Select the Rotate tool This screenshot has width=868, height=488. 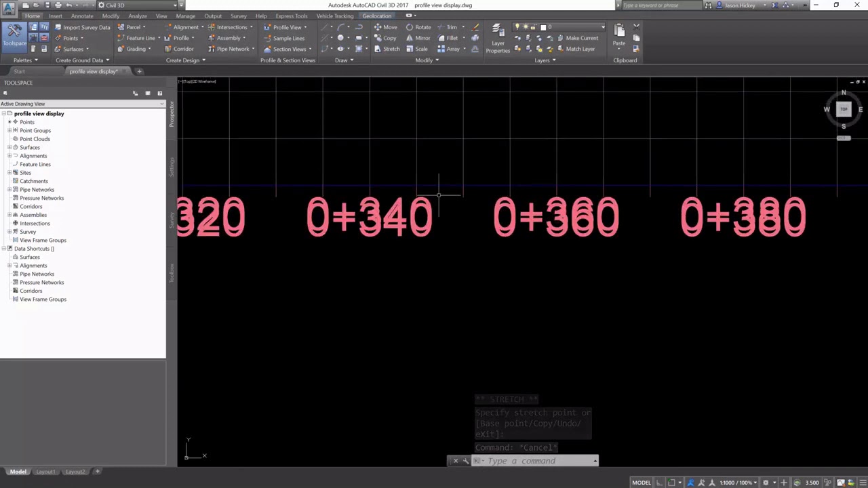coord(418,27)
